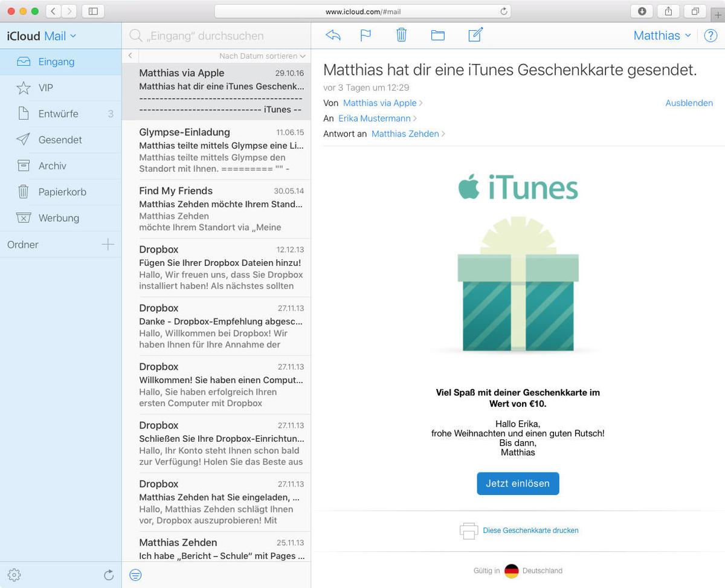Refresh mail with the circular arrow icon

[x=109, y=575]
